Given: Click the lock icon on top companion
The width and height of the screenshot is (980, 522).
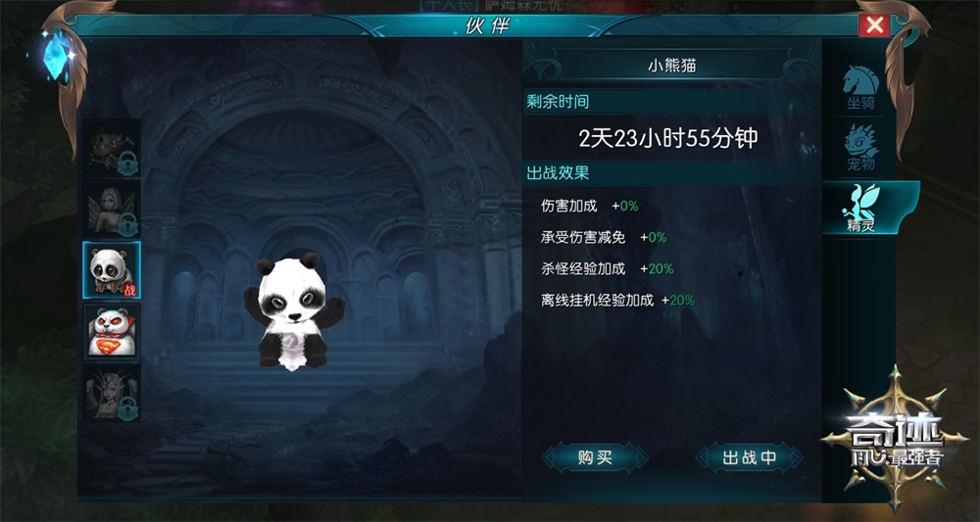Looking at the screenshot, I should [x=128, y=165].
